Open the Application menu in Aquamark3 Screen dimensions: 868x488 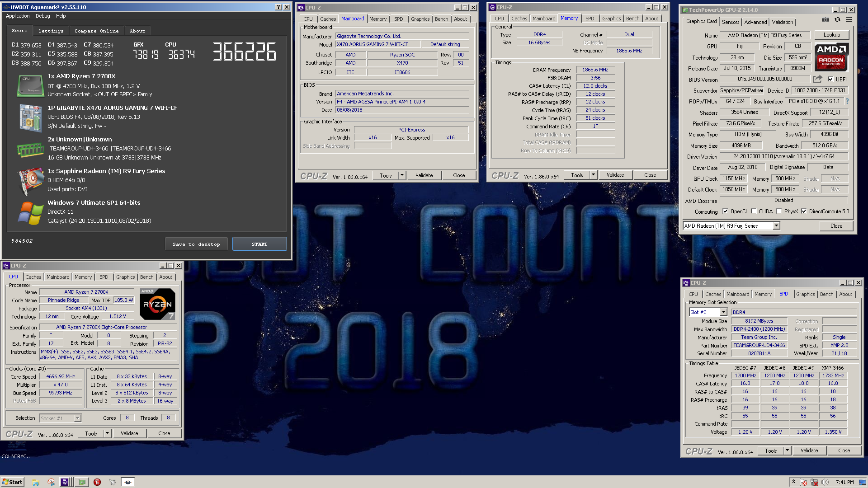(x=18, y=16)
